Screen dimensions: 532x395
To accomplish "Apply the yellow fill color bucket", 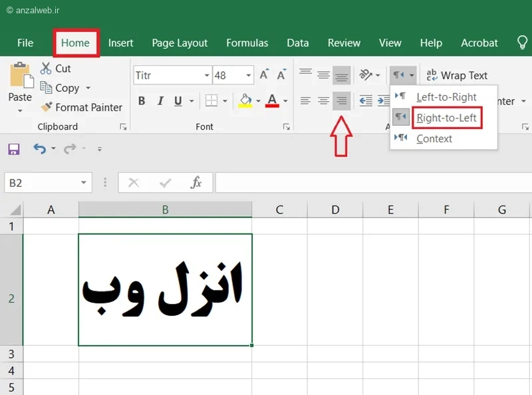I will coord(245,101).
